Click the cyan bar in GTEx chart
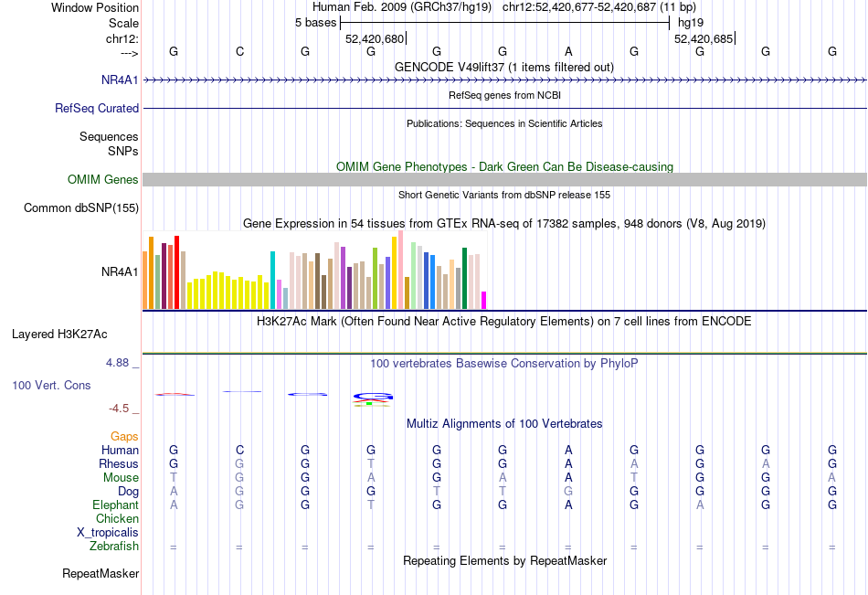868x595 pixels. pos(272,281)
